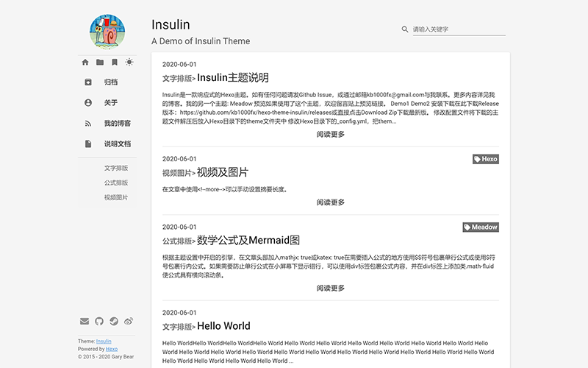This screenshot has height=368, width=588.
Task: Click the tag icon in Meadow badge
Action: click(x=467, y=227)
